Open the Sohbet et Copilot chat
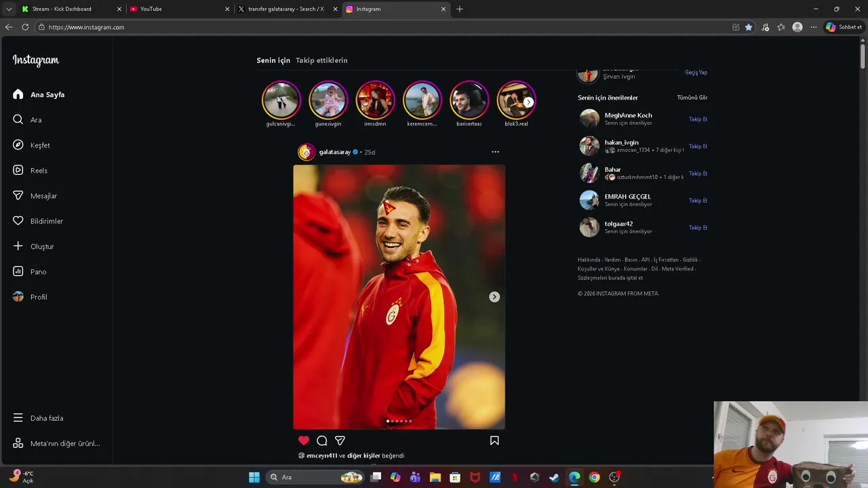868x488 pixels. 844,27
